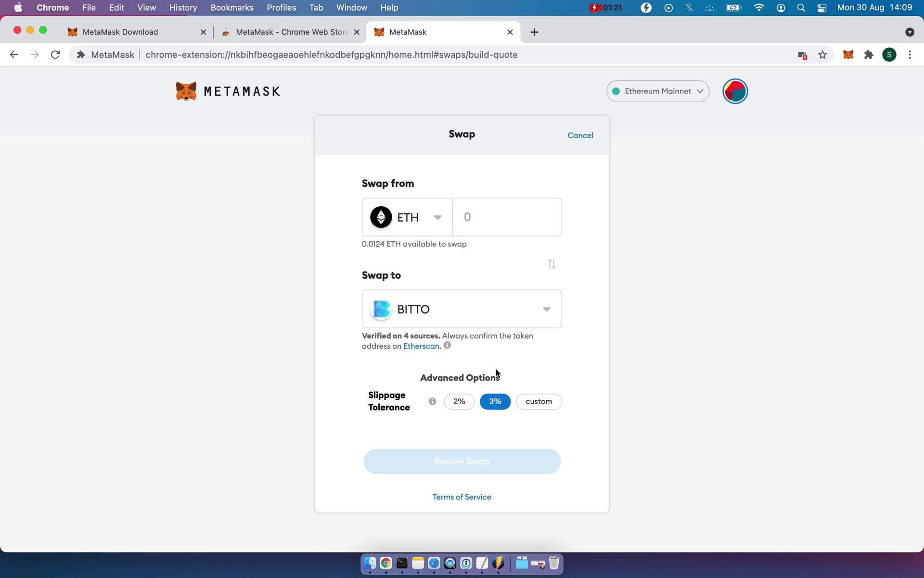The width and height of the screenshot is (924, 578).
Task: Enter ETH amount in swap input field
Action: pos(507,216)
